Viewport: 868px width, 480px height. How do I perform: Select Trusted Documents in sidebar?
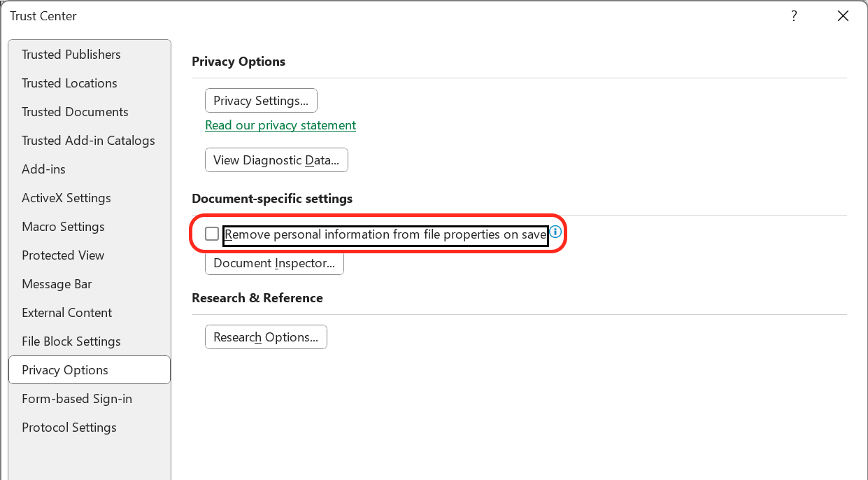click(x=75, y=112)
